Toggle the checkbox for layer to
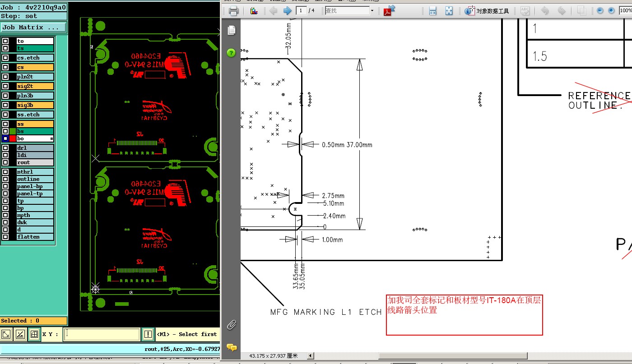 tap(5, 41)
